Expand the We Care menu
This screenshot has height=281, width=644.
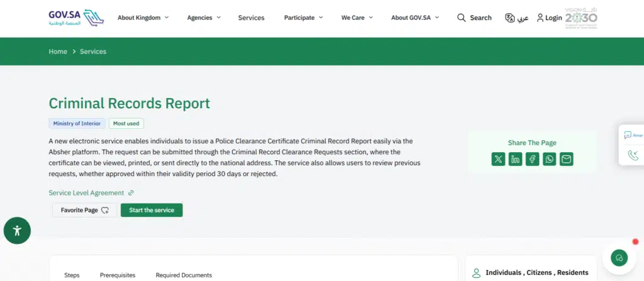click(357, 18)
